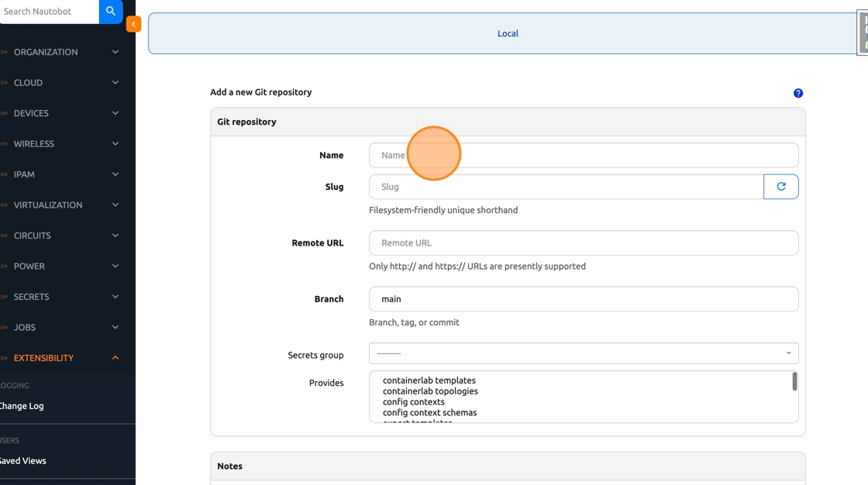Go to Saved Views
Image resolution: width=868 pixels, height=485 pixels.
click(23, 461)
